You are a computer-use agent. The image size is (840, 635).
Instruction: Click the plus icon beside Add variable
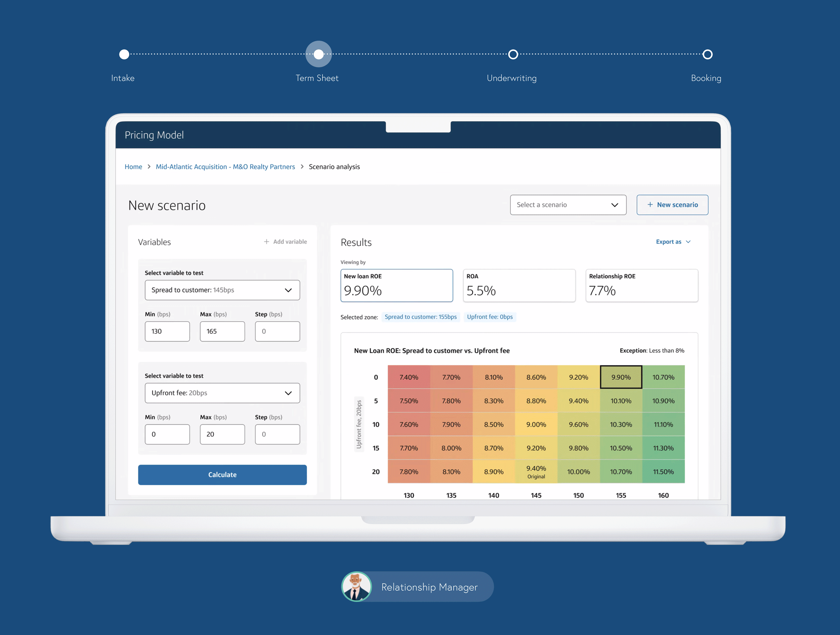pyautogui.click(x=266, y=242)
